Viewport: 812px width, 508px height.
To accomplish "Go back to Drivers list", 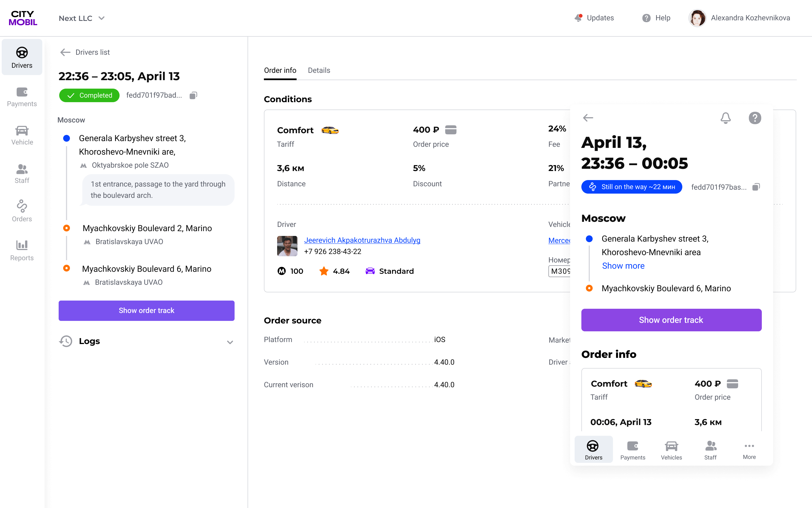I will pyautogui.click(x=85, y=52).
